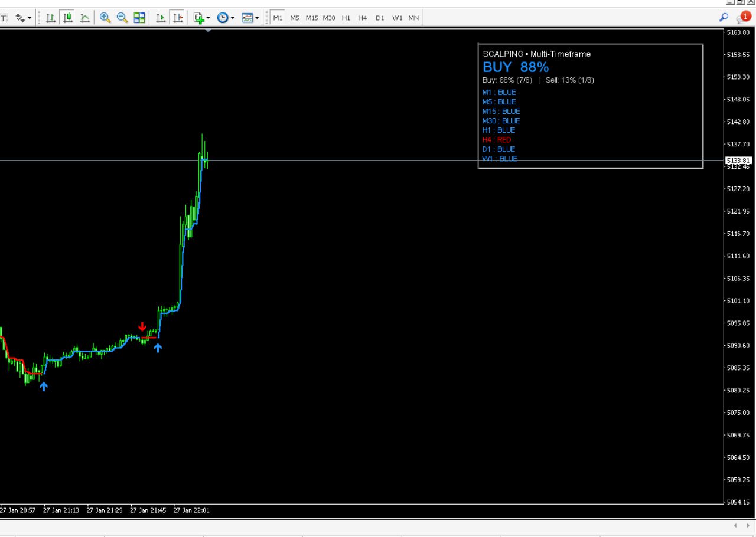Open chat notifications with red badge
Viewport: 756px width, 537px height.
pos(743,18)
